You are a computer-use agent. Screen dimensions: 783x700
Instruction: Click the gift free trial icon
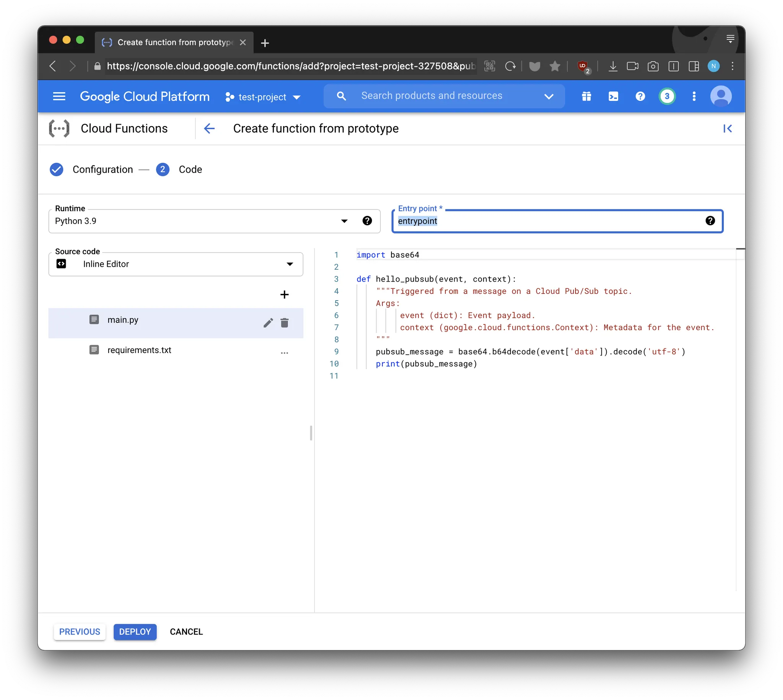pyautogui.click(x=586, y=96)
